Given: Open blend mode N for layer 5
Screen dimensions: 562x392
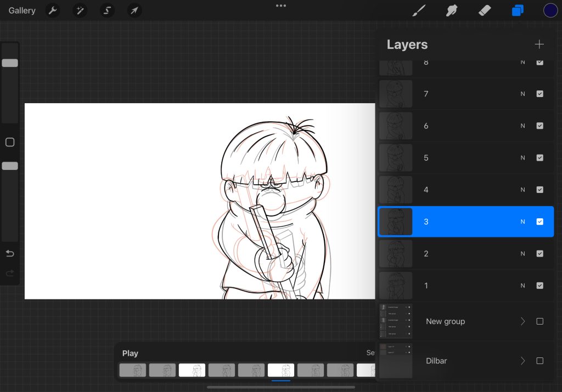Looking at the screenshot, I should tap(522, 158).
